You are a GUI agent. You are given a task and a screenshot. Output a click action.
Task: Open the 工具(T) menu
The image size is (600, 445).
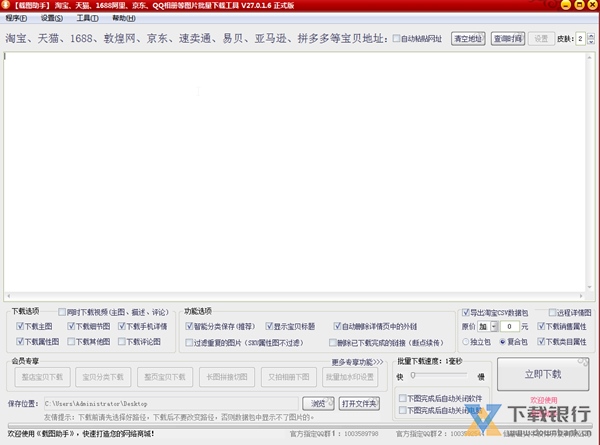pyautogui.click(x=87, y=18)
